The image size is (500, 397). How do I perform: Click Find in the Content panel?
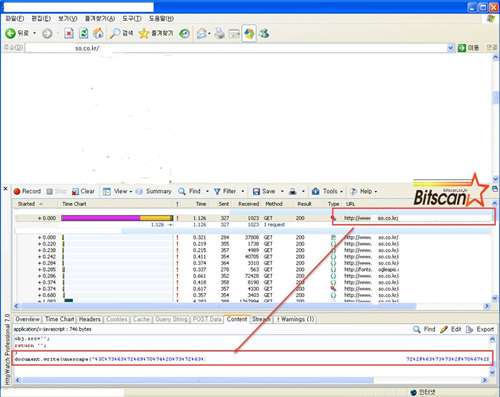(424, 329)
